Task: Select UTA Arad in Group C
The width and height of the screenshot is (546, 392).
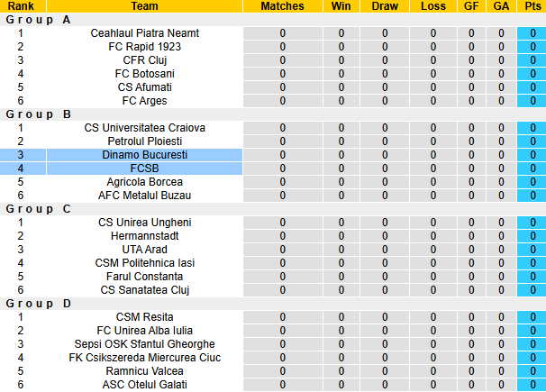Action: click(x=145, y=250)
